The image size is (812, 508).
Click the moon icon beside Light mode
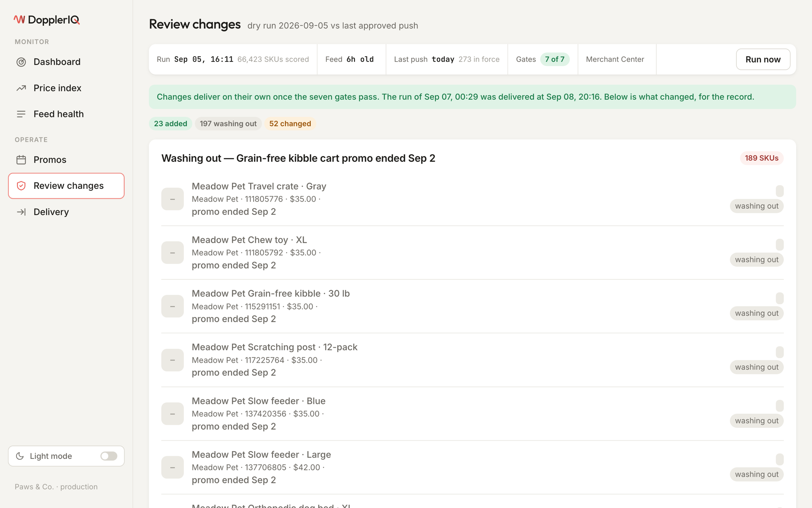click(20, 456)
